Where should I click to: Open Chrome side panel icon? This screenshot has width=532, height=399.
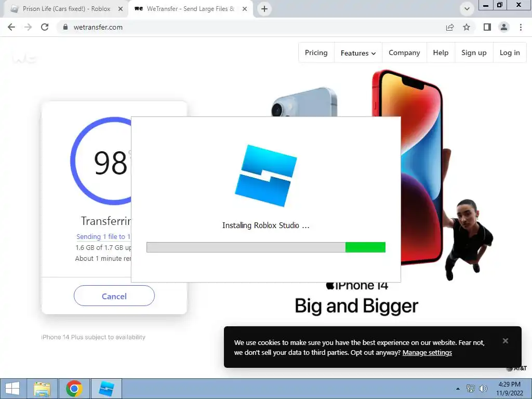(487, 27)
